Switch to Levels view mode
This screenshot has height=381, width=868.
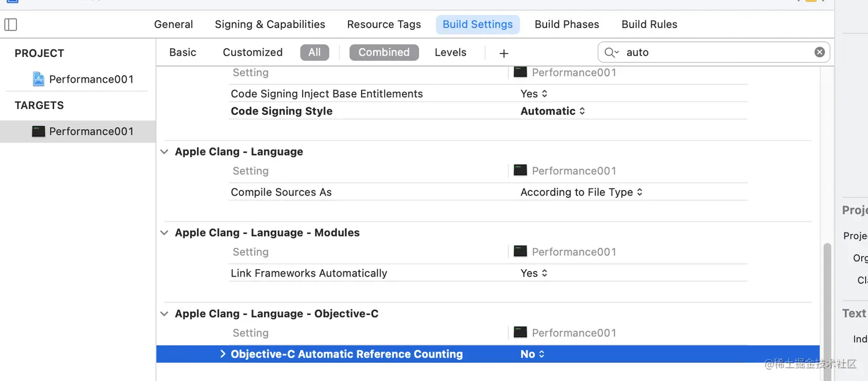[450, 52]
